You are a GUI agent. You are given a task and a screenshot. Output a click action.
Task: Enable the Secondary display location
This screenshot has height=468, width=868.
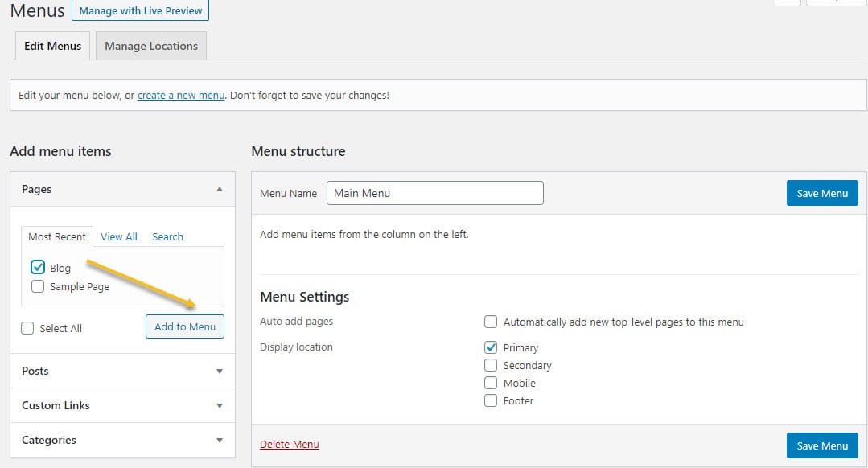tap(491, 365)
